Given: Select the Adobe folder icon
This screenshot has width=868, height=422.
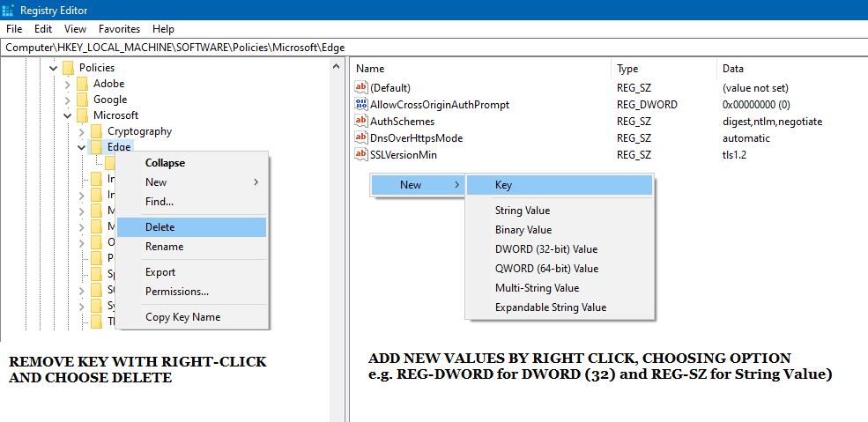Looking at the screenshot, I should point(83,84).
